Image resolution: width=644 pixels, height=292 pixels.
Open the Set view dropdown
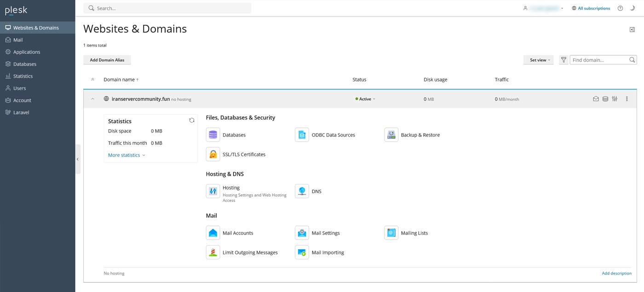point(538,60)
